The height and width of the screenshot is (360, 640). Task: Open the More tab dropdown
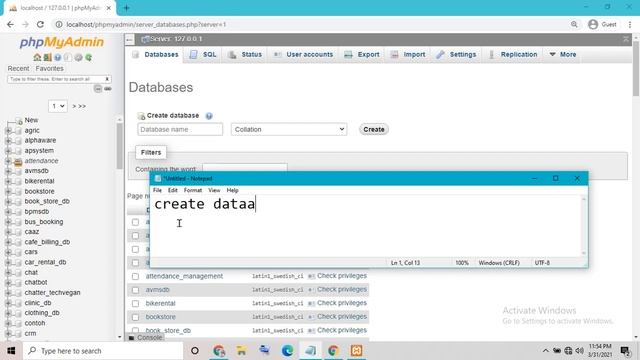point(563,54)
